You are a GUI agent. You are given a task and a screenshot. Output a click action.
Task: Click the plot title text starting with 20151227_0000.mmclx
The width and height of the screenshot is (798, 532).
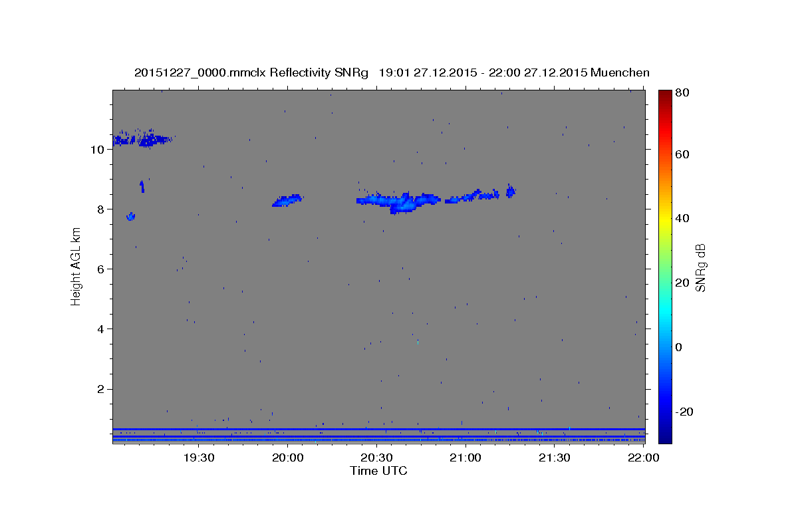point(392,72)
